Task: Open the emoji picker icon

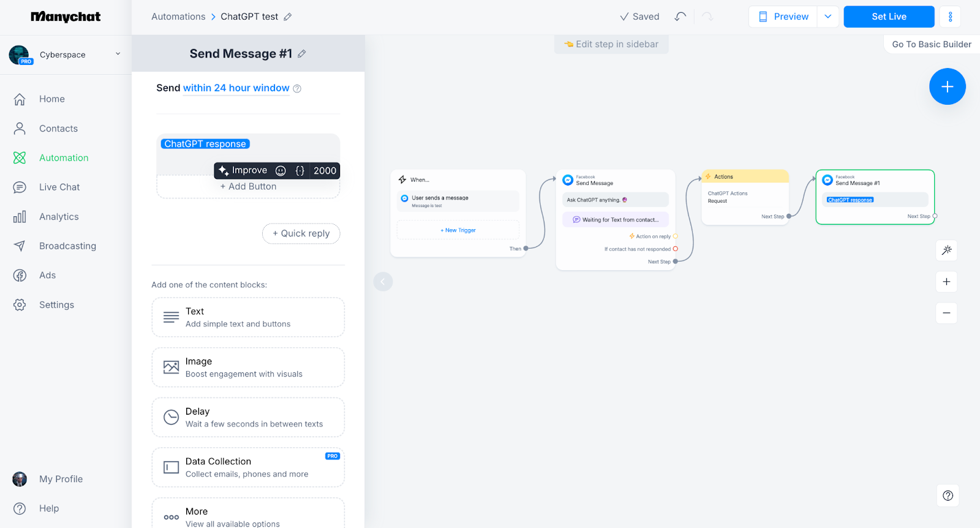Action: point(281,171)
